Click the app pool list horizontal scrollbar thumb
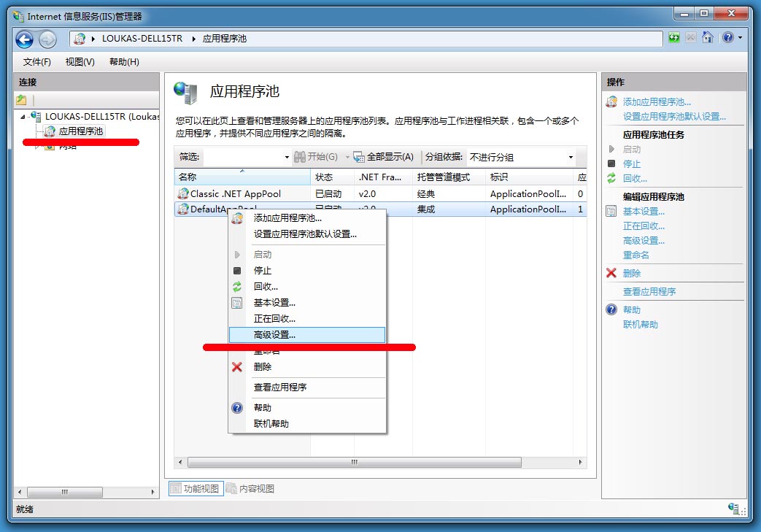761x532 pixels. 355,462
